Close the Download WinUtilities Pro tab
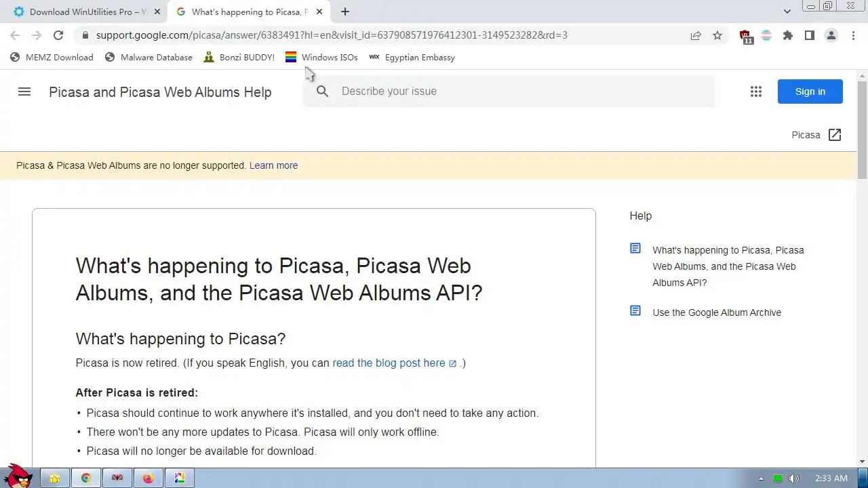This screenshot has height=488, width=868. pyautogui.click(x=157, y=12)
